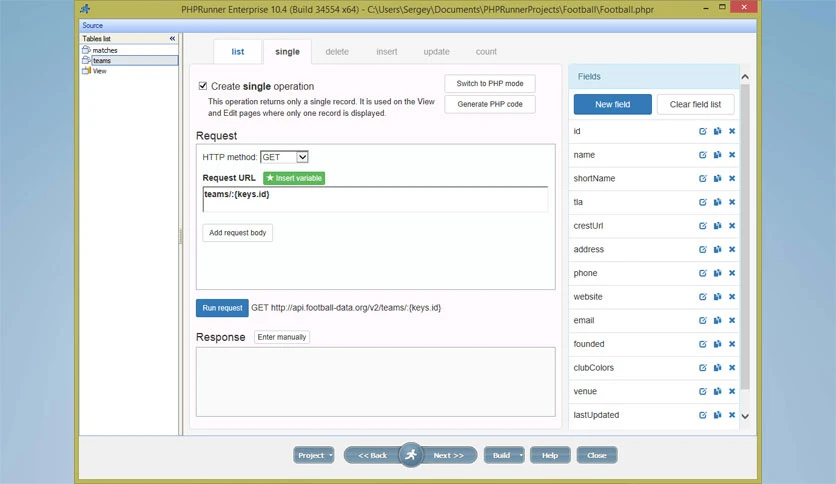
Task: Copy the tla field
Action: (718, 202)
